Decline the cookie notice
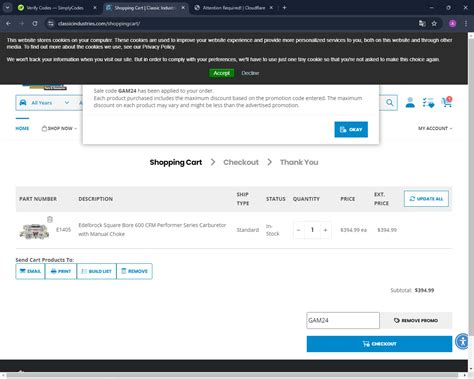The image size is (474, 379). (250, 73)
